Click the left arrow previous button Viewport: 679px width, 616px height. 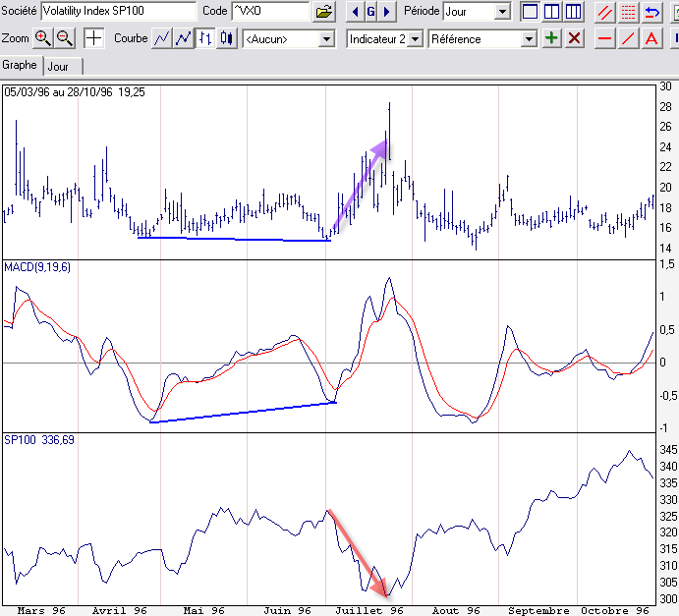pyautogui.click(x=354, y=12)
